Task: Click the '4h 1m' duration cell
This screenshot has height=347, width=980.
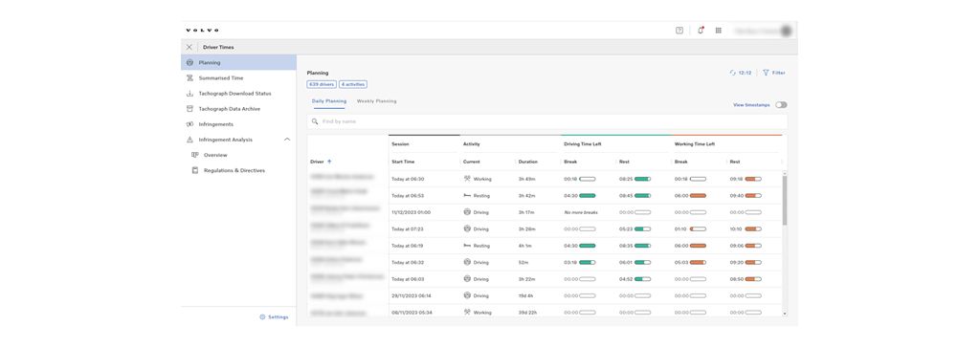Action: [x=524, y=246]
